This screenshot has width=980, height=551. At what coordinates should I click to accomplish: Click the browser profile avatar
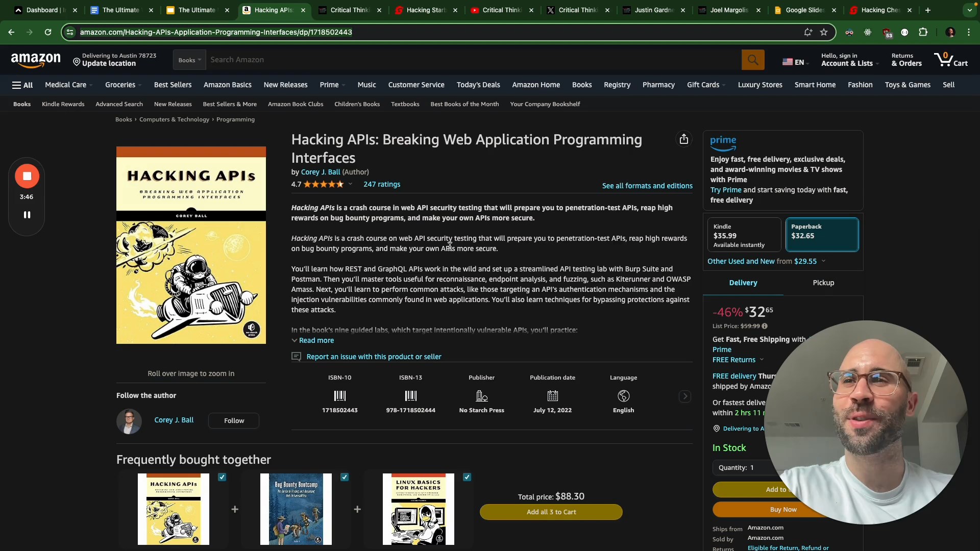(x=950, y=32)
